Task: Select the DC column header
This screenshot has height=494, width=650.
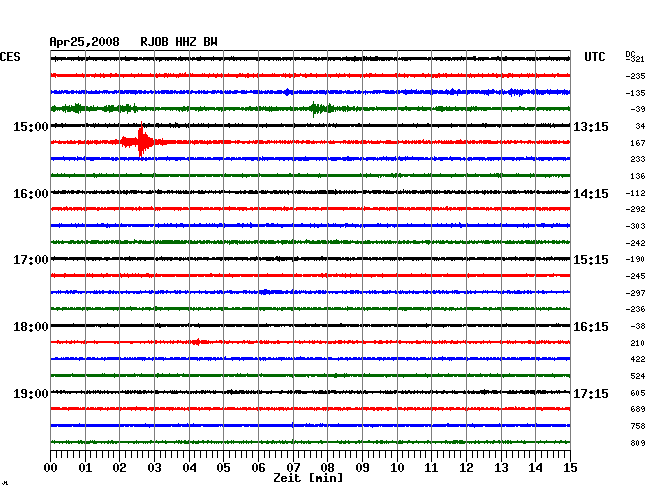Action: 630,55
